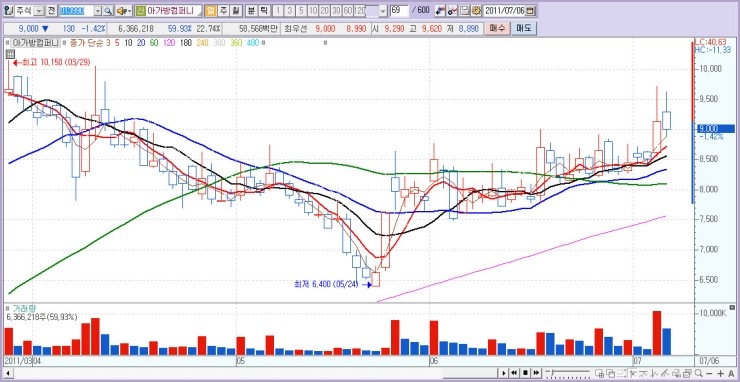Expand the 주식 market type dropdown
The image size is (740, 382).
[40, 10]
